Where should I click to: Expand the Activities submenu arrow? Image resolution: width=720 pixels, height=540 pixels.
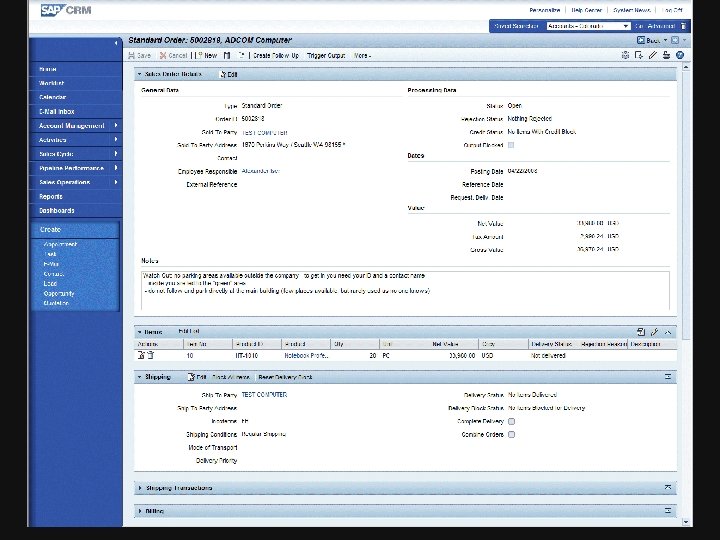tap(116, 139)
